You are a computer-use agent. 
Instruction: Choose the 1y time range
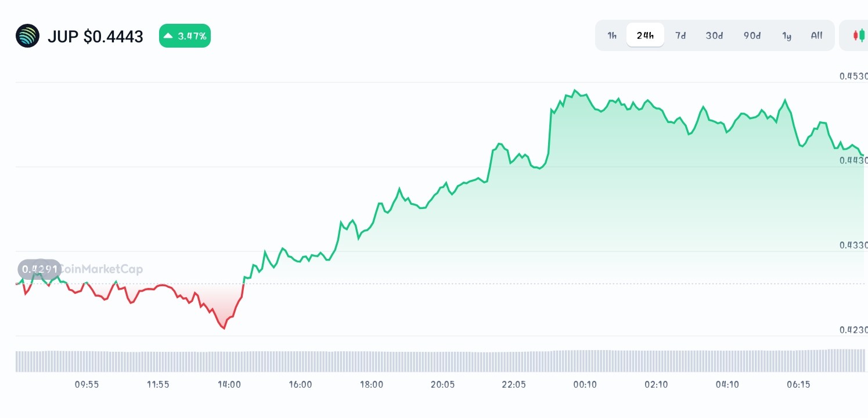(x=787, y=35)
